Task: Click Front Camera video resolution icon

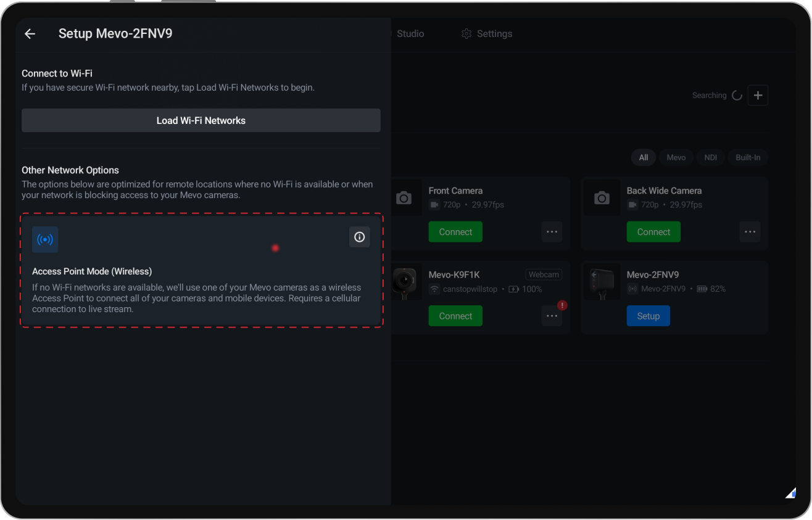Action: [434, 205]
